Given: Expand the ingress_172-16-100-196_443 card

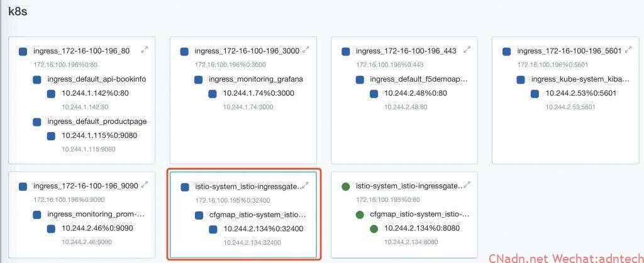Looking at the screenshot, I should click(467, 49).
